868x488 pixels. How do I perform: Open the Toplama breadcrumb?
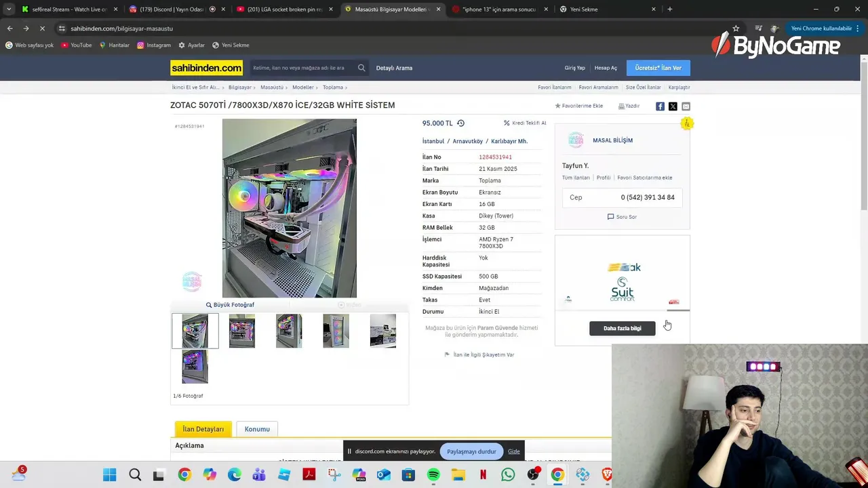pyautogui.click(x=332, y=87)
